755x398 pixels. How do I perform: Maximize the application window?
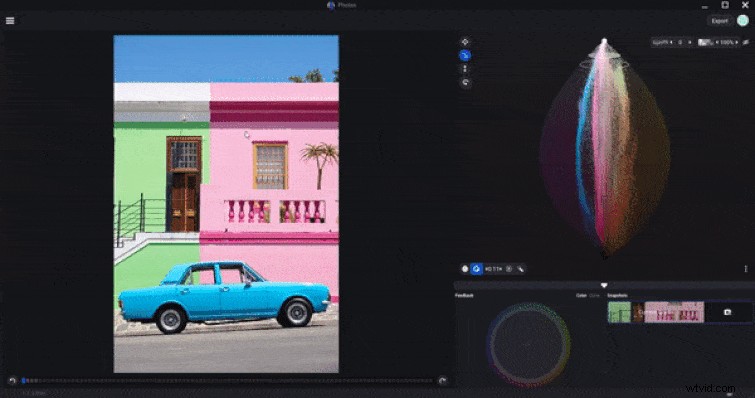click(725, 5)
